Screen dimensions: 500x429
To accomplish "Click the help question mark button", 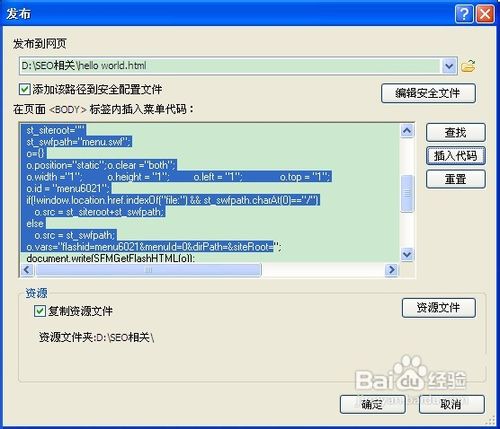I will [464, 14].
